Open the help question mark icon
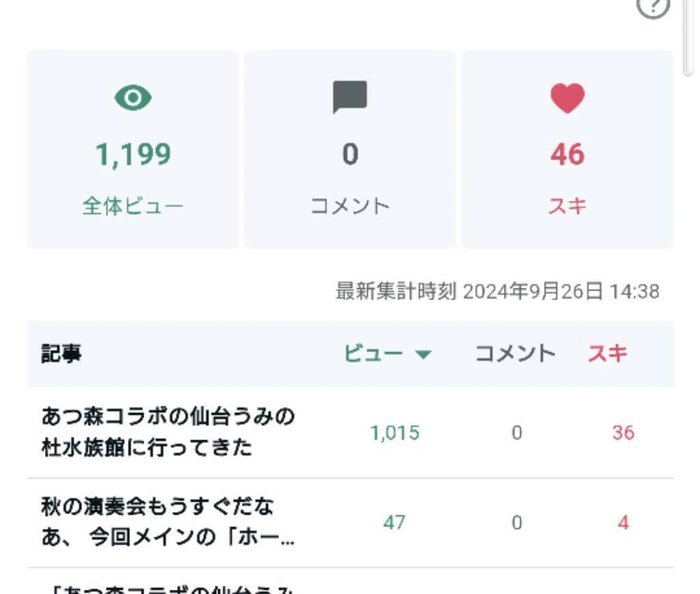 click(x=653, y=6)
